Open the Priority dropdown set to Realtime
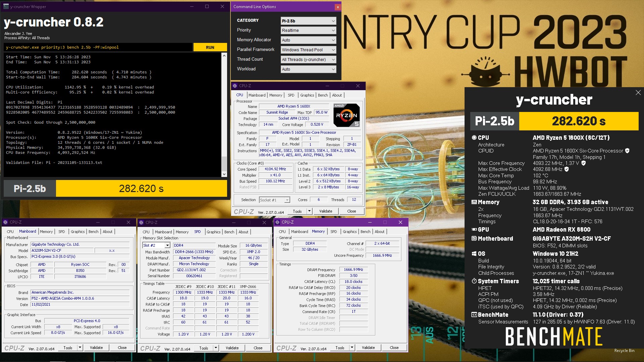The image size is (644, 362). 308,31
